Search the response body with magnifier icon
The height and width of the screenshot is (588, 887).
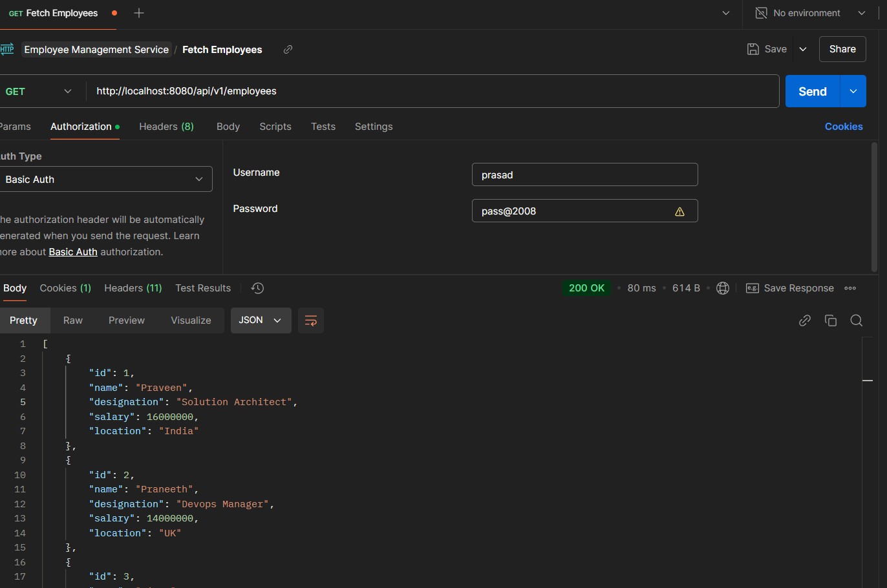(x=857, y=320)
